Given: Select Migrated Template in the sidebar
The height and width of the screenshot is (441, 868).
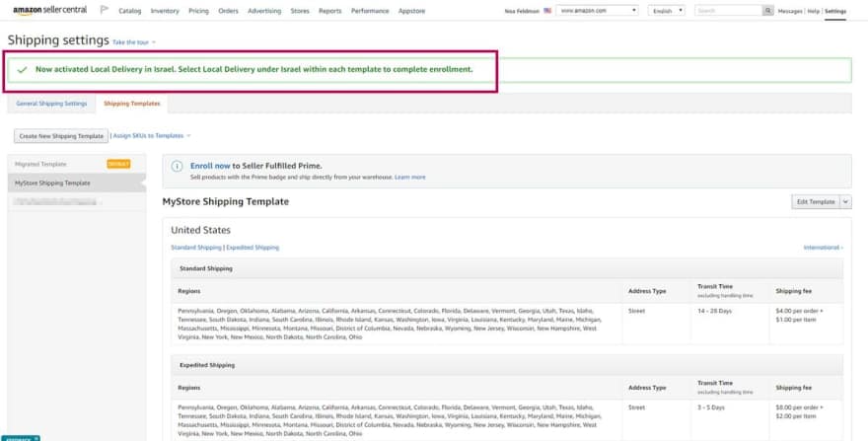Looking at the screenshot, I should (x=41, y=164).
